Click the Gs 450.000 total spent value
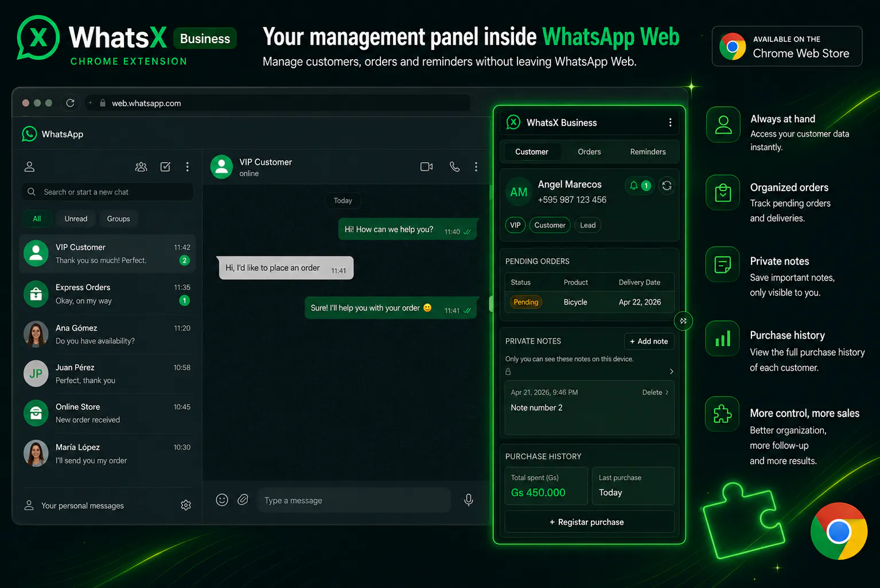Image resolution: width=880 pixels, height=588 pixels. 538,493
